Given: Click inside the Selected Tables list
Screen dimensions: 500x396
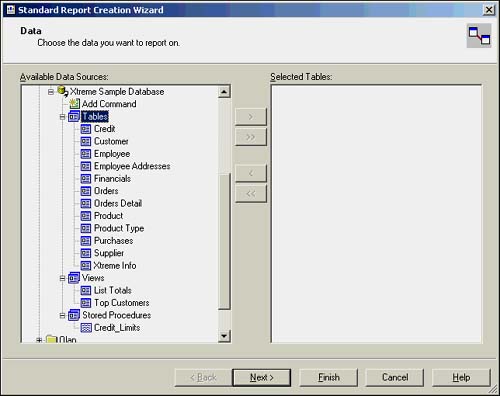Looking at the screenshot, I should 376,214.
